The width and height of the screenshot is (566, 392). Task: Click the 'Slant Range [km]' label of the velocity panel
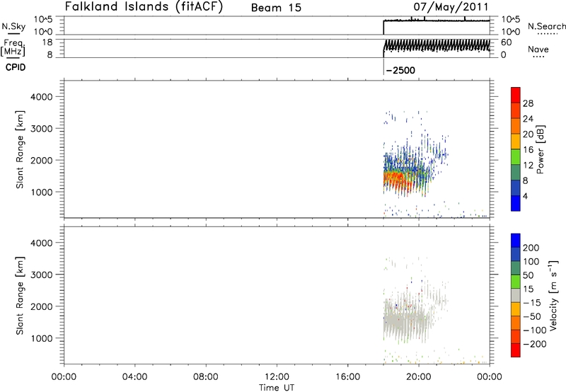pos(20,296)
